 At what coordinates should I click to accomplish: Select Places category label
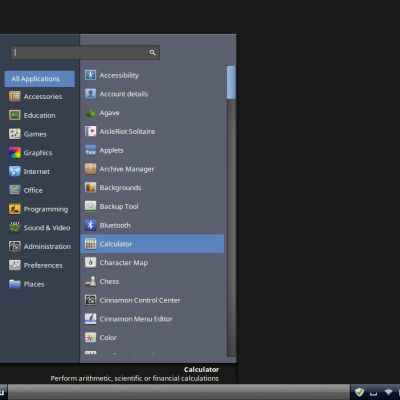pos(34,284)
